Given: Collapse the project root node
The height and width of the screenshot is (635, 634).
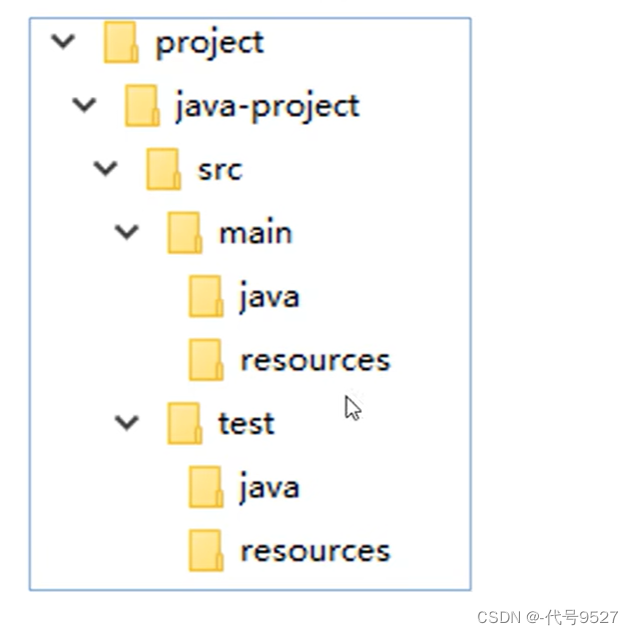Looking at the screenshot, I should point(63,42).
